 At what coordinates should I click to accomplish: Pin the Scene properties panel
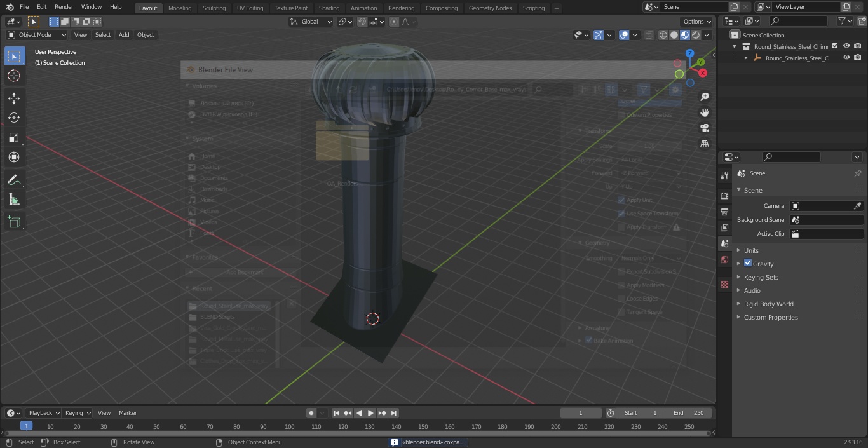click(857, 173)
